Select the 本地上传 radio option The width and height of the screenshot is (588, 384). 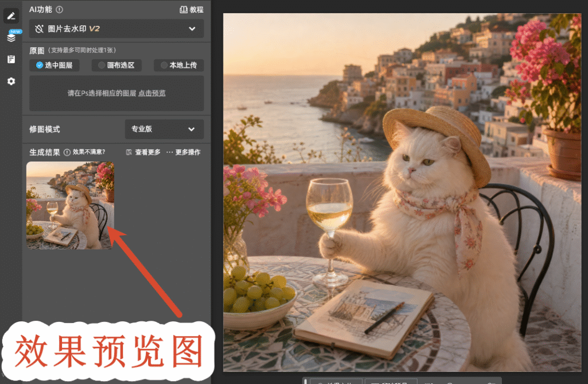[x=179, y=65]
